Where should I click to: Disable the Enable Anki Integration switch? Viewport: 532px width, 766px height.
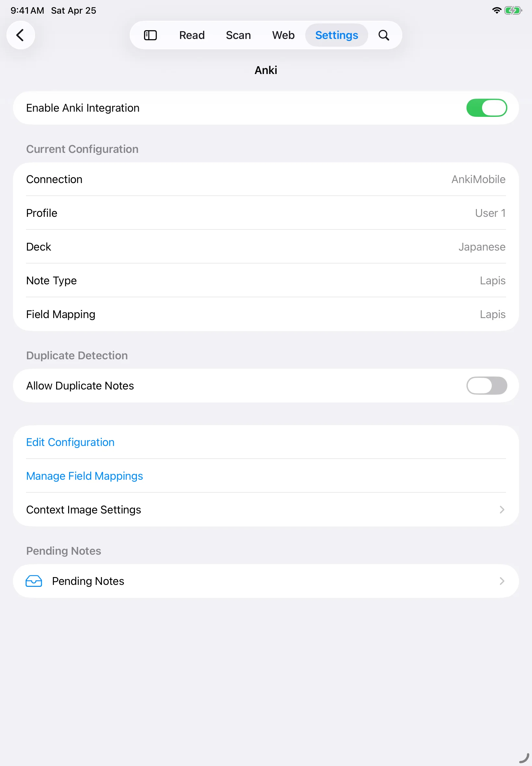[x=486, y=108]
